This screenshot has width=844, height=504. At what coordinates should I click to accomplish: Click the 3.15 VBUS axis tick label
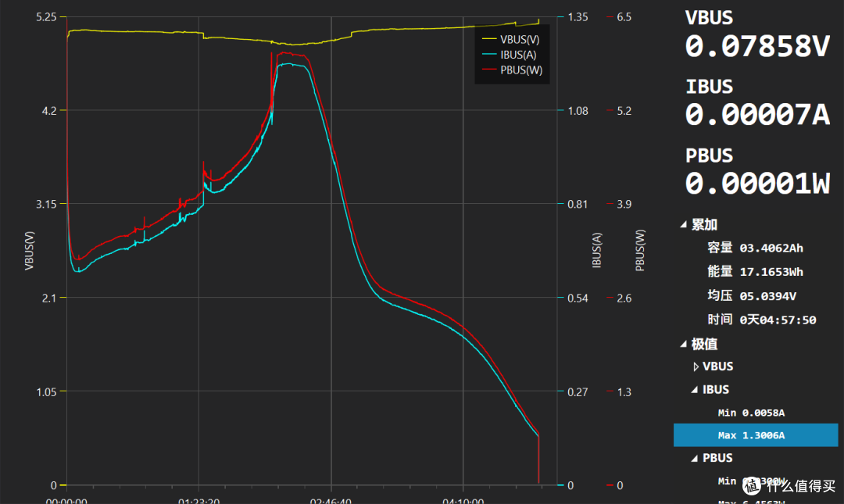coord(46,204)
